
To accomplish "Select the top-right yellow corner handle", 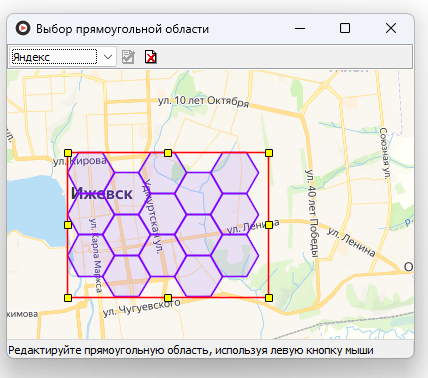I will point(269,153).
